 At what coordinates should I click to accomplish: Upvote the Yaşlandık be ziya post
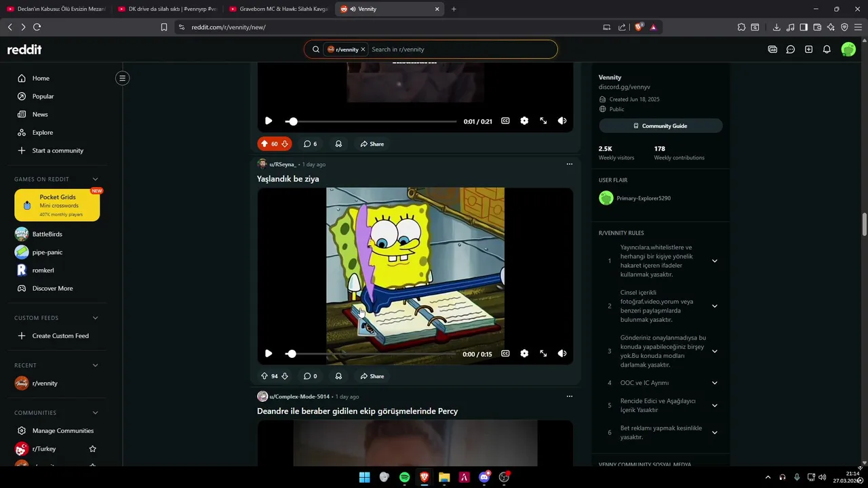click(264, 376)
